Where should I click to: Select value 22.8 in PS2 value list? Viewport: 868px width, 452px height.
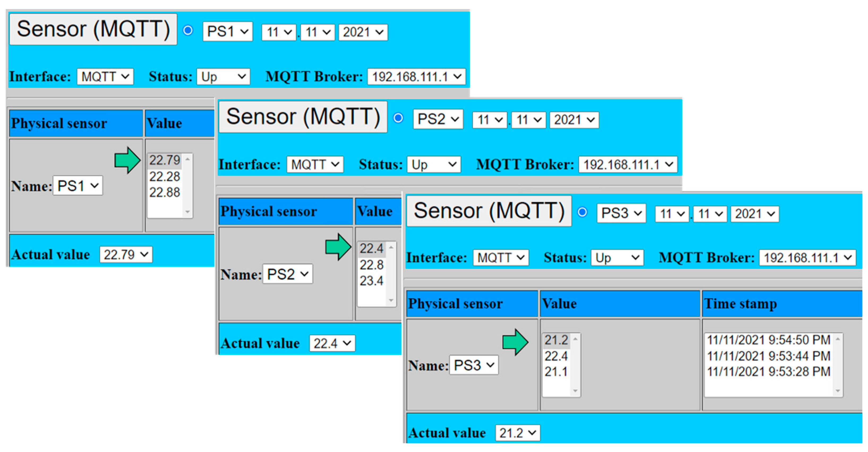tap(372, 265)
